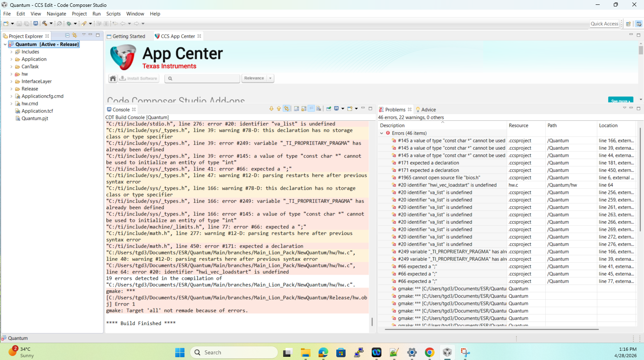Click the Collapse All icon in Project Explorer

click(67, 35)
